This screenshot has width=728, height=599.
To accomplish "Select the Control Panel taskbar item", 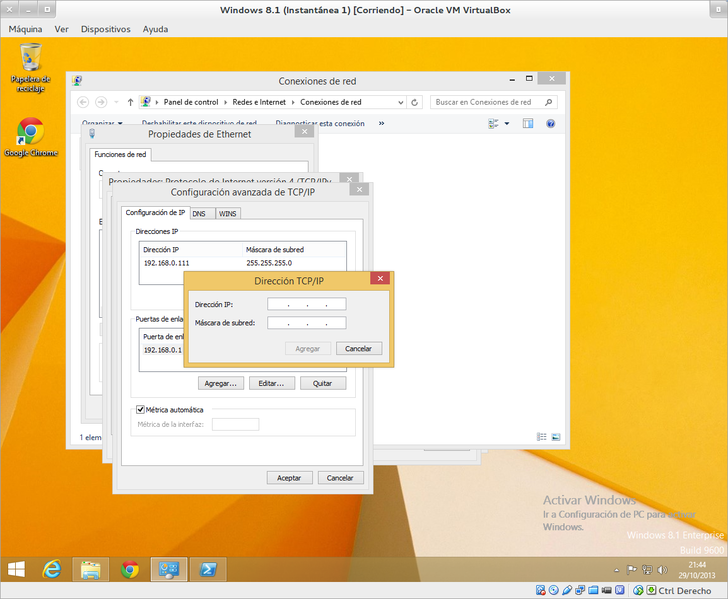I will (x=169, y=569).
